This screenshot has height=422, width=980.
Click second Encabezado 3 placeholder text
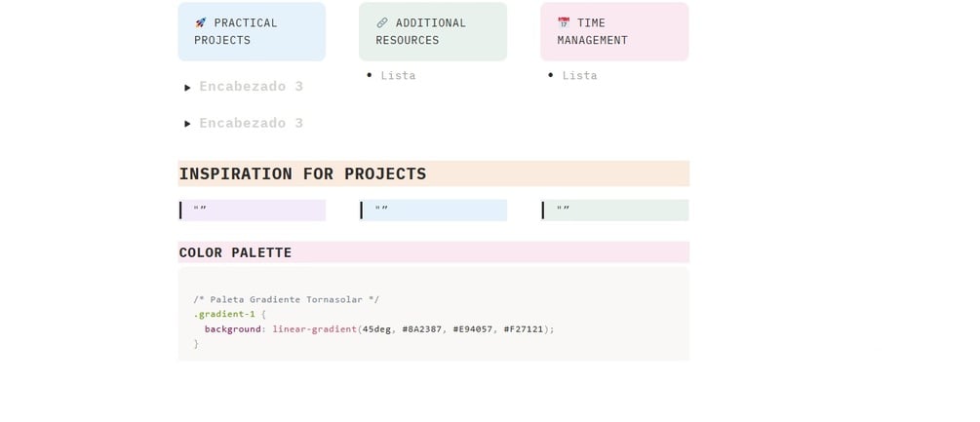pyautogui.click(x=251, y=123)
